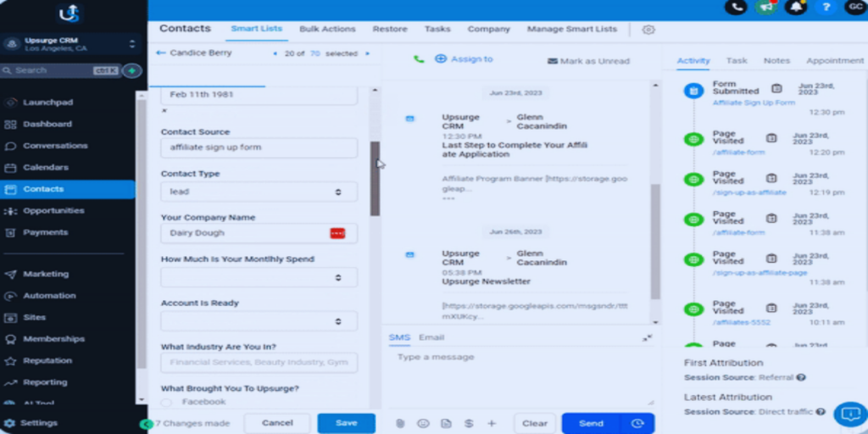868x434 pixels.
Task: Attach a file with paperclip icon
Action: [x=400, y=424]
